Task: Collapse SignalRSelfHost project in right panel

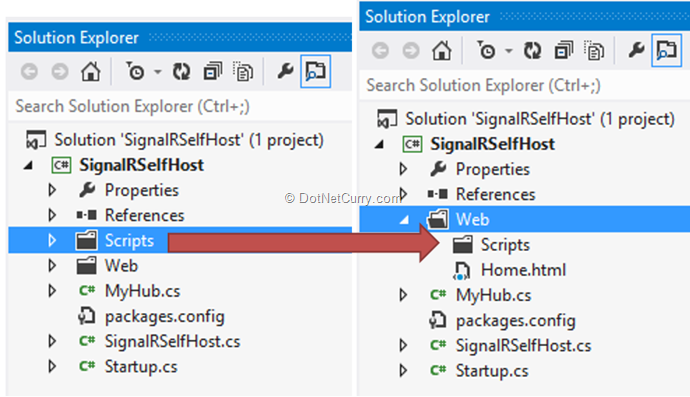Action: (x=379, y=144)
